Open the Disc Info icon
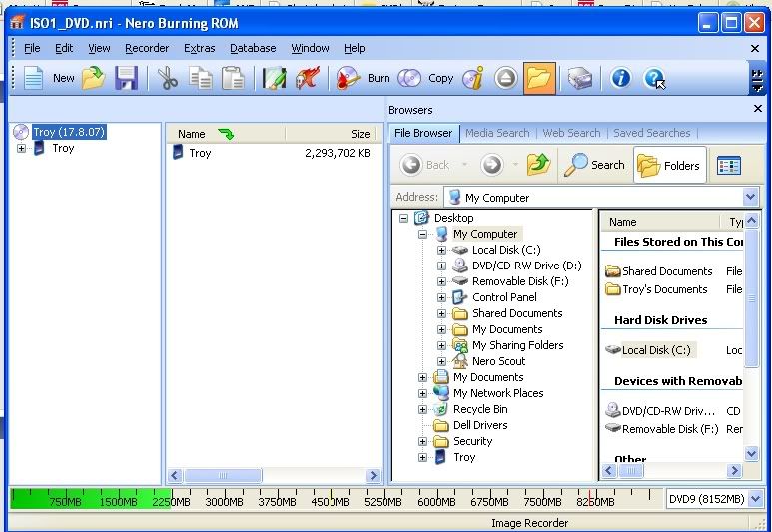772x532 pixels. (x=473, y=78)
